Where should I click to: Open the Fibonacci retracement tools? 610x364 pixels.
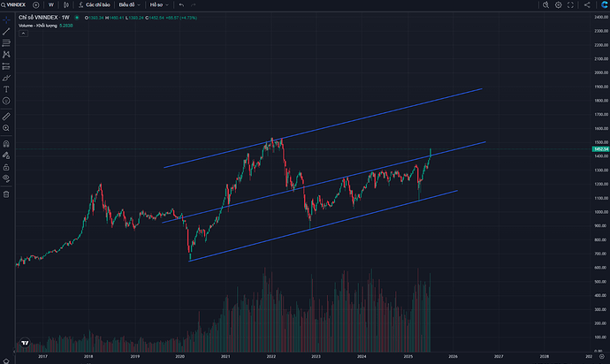6,42
